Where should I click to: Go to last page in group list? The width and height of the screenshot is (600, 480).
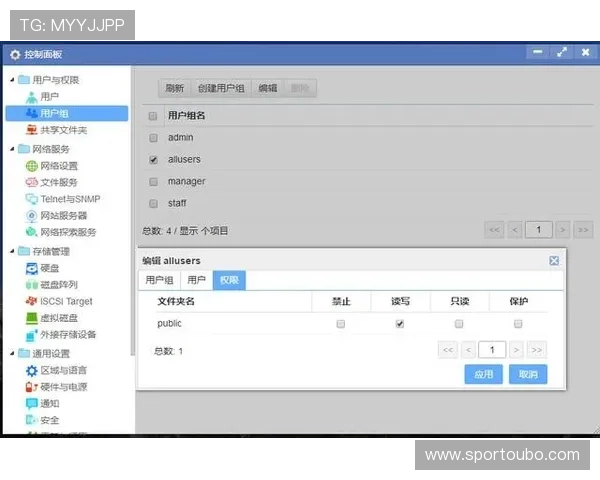point(583,230)
